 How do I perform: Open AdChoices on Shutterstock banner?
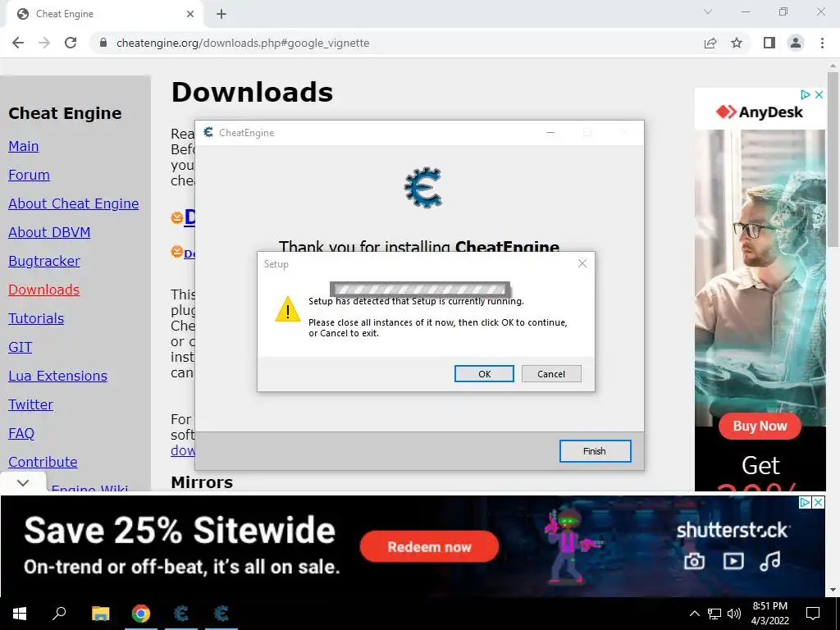[x=805, y=503]
